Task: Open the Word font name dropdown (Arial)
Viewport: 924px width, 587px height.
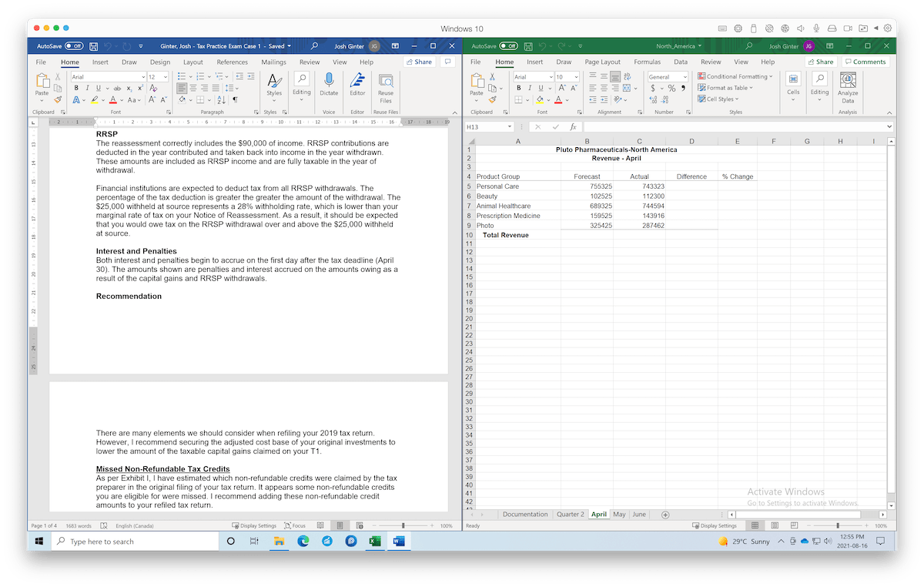Action: pos(142,77)
